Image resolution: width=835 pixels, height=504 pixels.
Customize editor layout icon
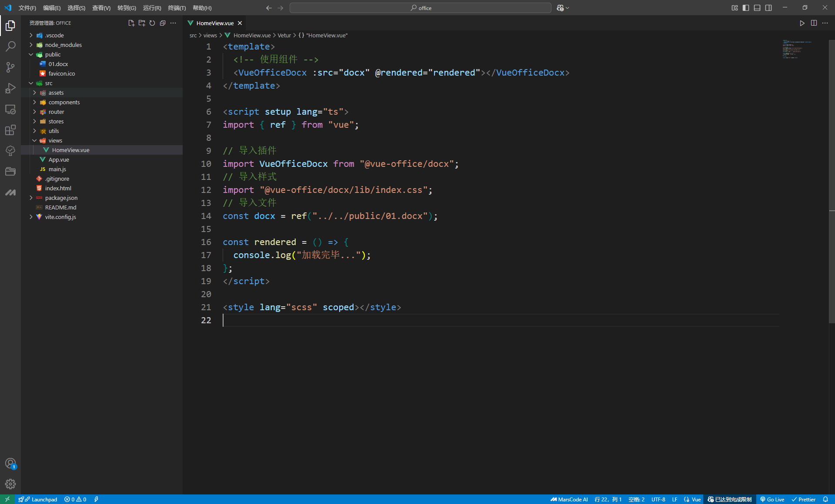click(735, 8)
